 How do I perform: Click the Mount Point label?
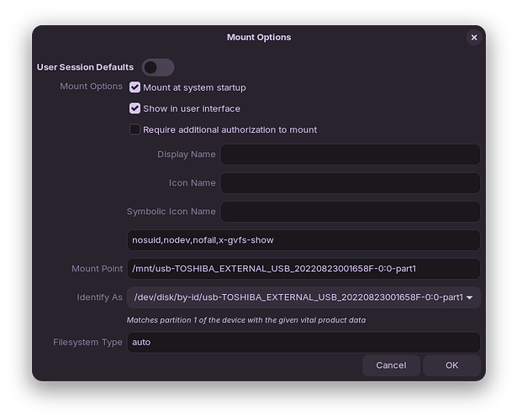97,269
